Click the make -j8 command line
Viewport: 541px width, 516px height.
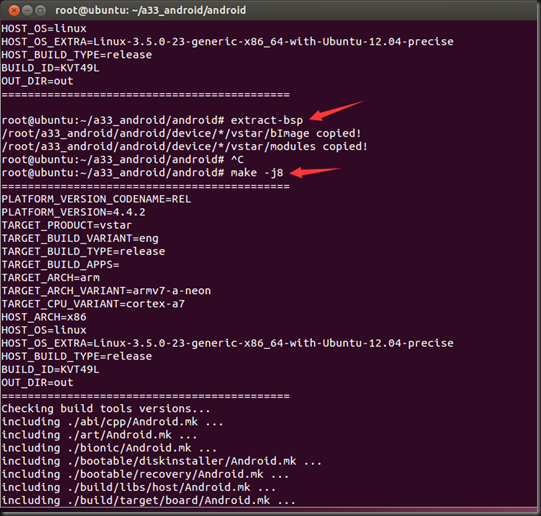point(142,173)
